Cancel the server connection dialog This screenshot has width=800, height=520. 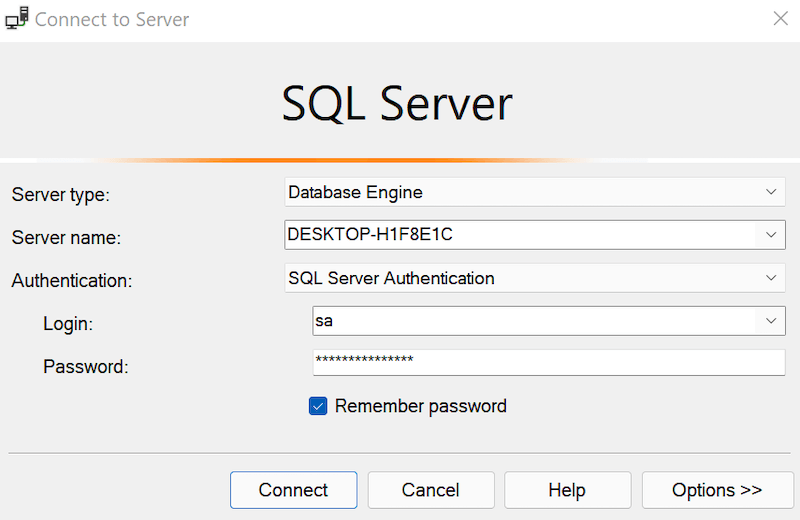click(431, 490)
